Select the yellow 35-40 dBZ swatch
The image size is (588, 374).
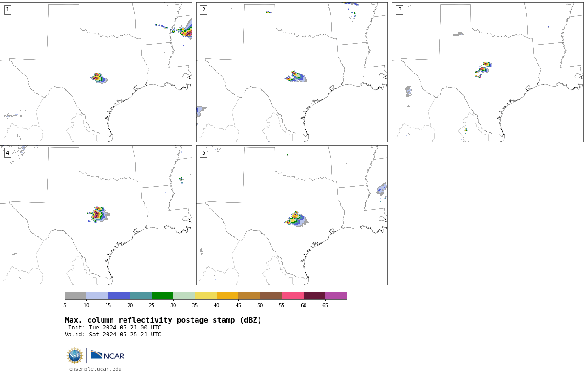206,296
